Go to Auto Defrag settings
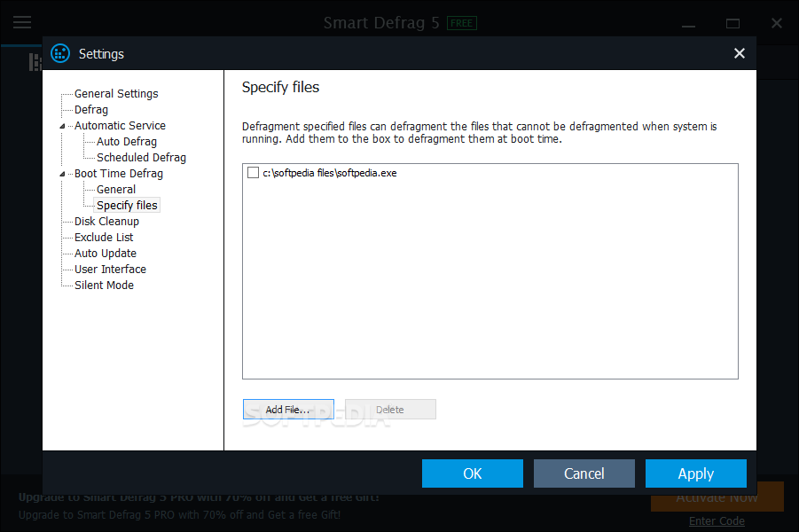 [x=127, y=142]
